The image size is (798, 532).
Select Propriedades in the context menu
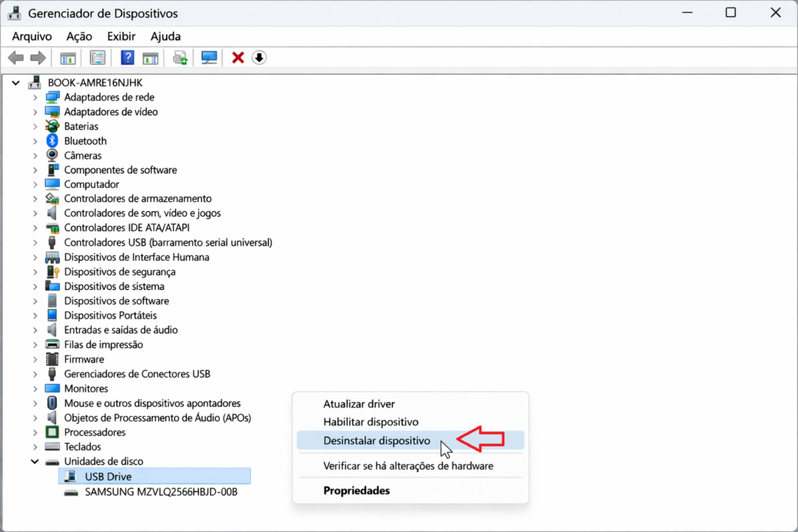pos(356,490)
